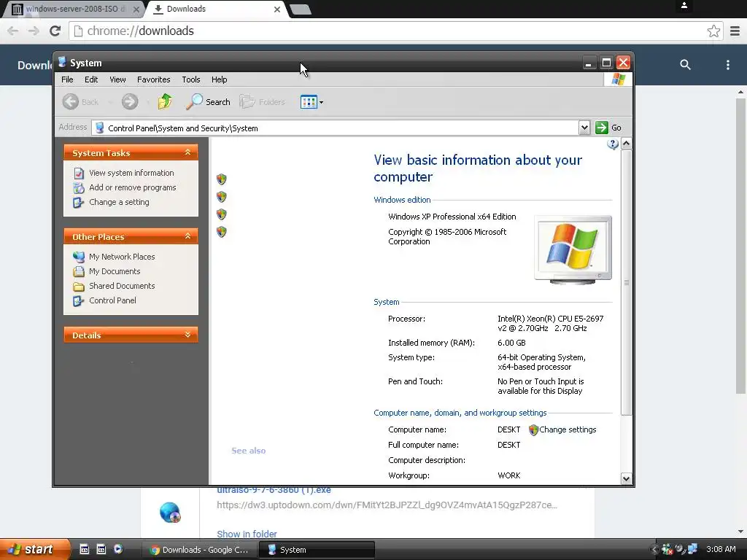The image size is (747, 560).
Task: Click the Windows logo monitor image
Action: [573, 249]
